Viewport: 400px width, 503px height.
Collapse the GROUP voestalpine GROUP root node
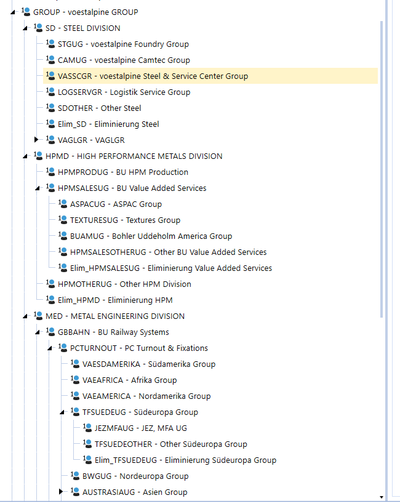[x=13, y=12]
